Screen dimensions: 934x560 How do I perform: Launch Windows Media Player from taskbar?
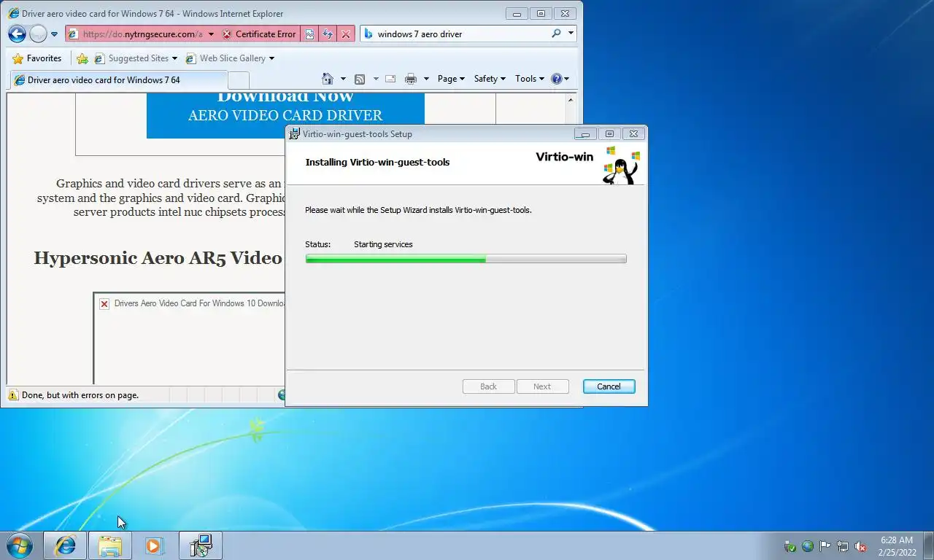[x=154, y=545]
